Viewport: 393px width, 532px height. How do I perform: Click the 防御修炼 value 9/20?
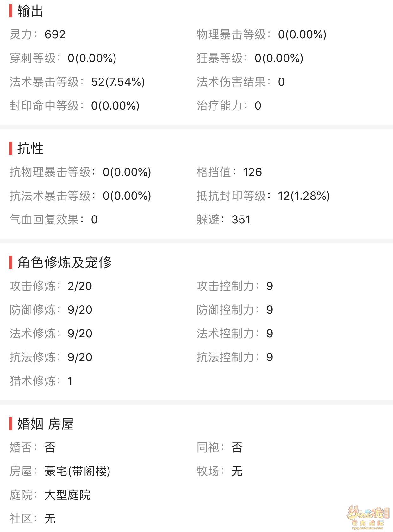(x=80, y=310)
